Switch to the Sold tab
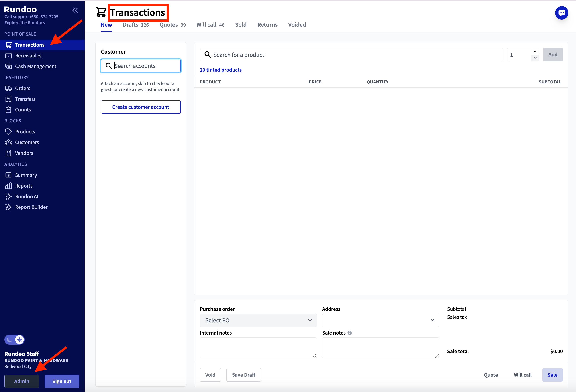Viewport: 576px width, 392px height. pyautogui.click(x=241, y=25)
